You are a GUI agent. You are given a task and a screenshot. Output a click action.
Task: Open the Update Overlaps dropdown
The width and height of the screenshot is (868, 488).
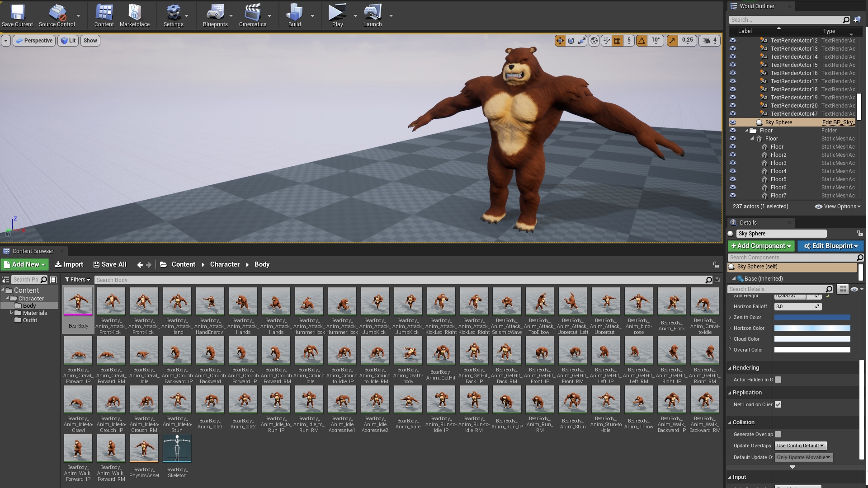[x=801, y=446]
